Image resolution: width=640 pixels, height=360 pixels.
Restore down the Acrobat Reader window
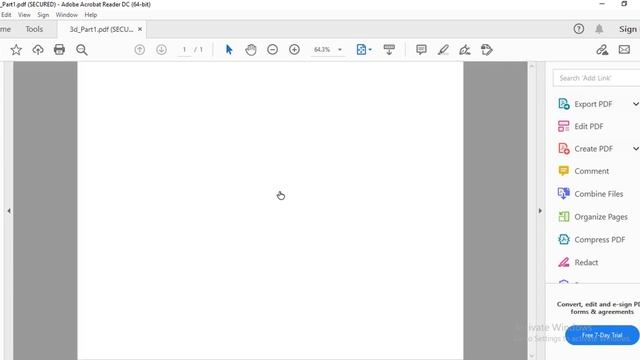(x=624, y=4)
